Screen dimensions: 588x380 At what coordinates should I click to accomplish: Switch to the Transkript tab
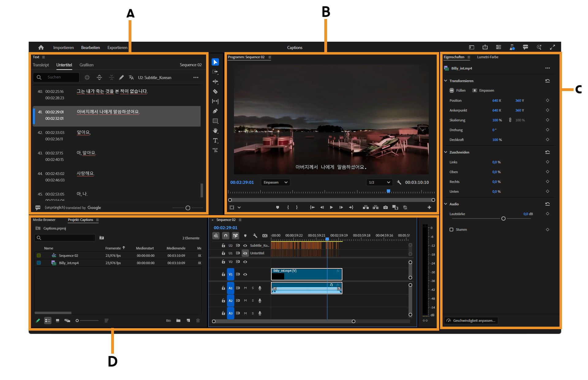coord(41,65)
